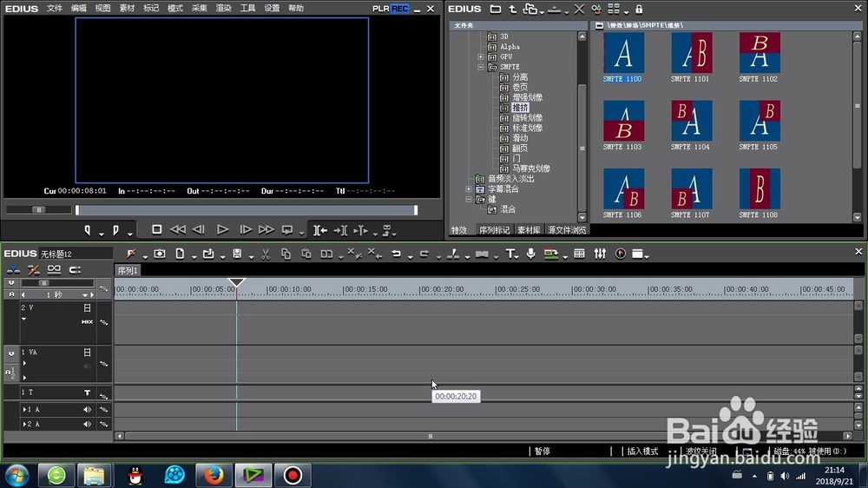Open the title creation T tool

coord(510,254)
